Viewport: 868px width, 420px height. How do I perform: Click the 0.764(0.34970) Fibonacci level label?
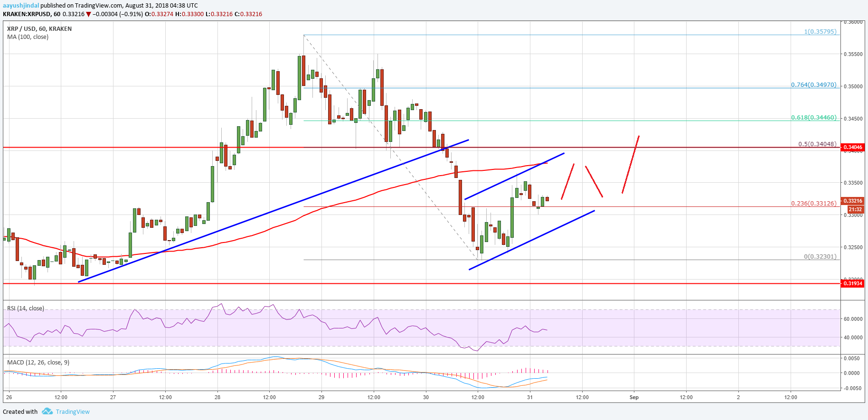point(814,85)
